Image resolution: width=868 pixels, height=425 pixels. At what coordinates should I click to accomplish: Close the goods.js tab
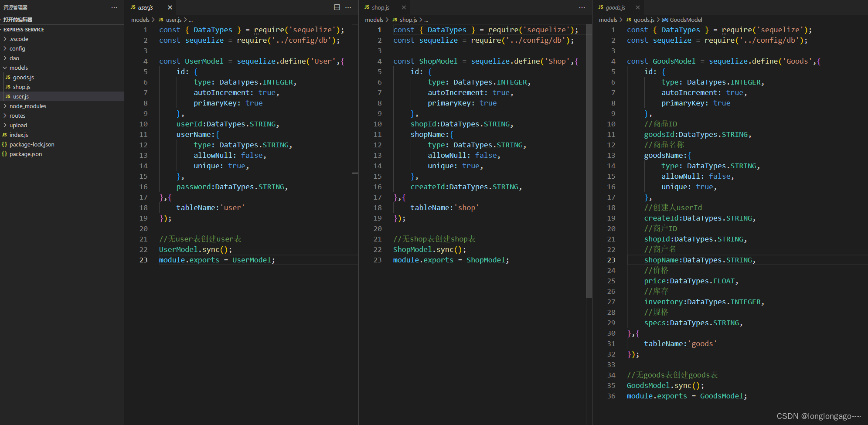coord(638,7)
